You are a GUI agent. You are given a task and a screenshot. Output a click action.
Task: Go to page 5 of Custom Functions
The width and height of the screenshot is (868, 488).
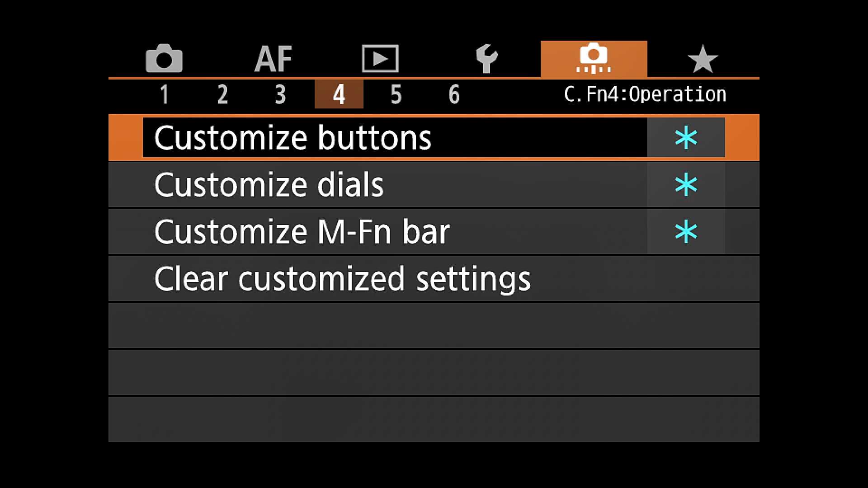pyautogui.click(x=396, y=94)
